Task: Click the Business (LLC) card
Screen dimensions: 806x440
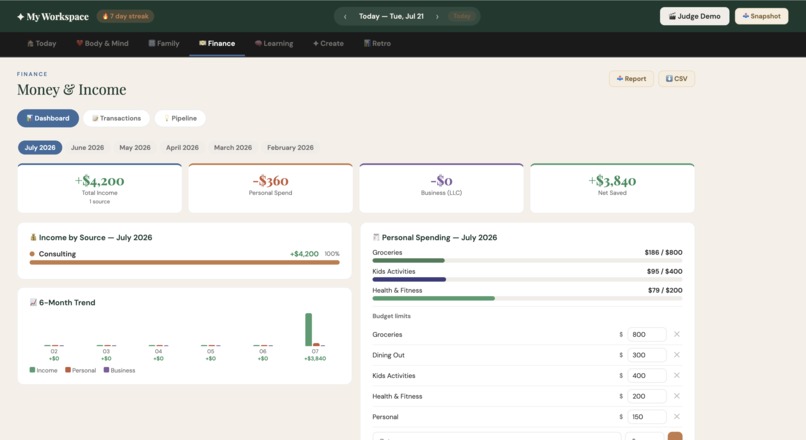Action: pos(442,188)
